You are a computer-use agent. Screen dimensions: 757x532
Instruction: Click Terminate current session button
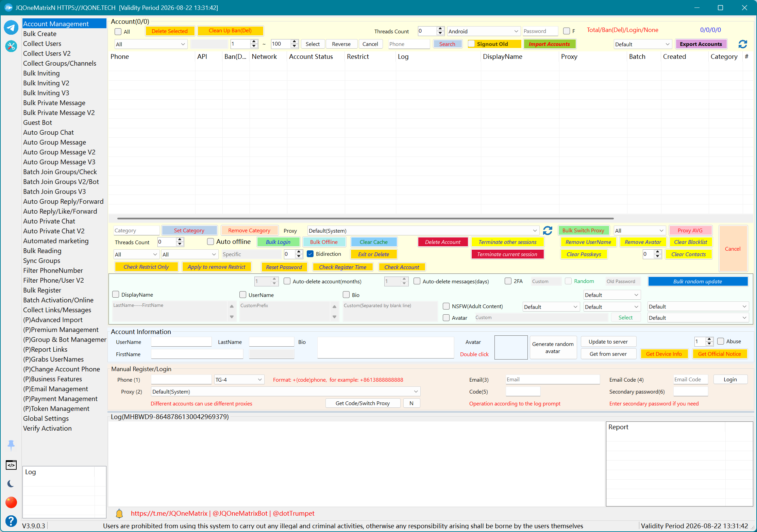pos(507,254)
